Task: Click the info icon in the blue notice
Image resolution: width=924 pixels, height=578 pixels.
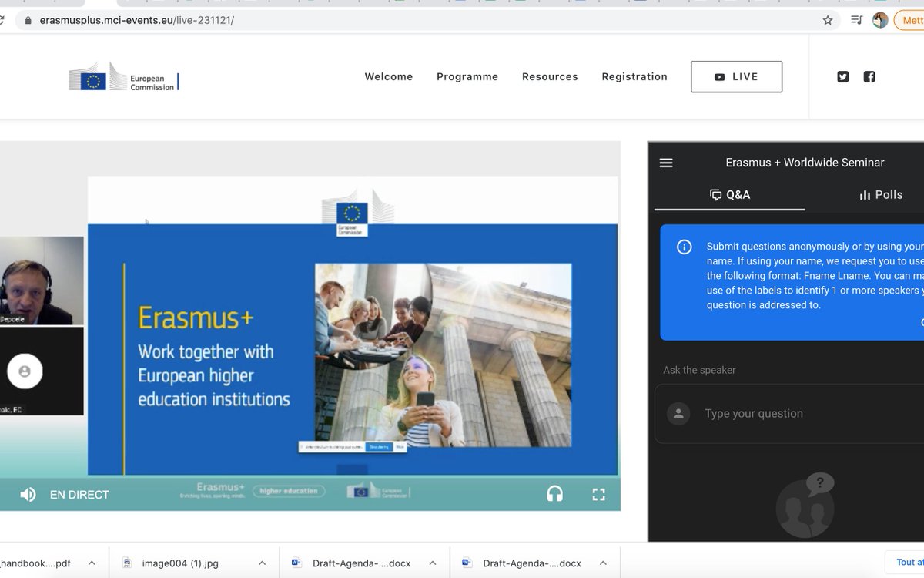Action: click(684, 247)
